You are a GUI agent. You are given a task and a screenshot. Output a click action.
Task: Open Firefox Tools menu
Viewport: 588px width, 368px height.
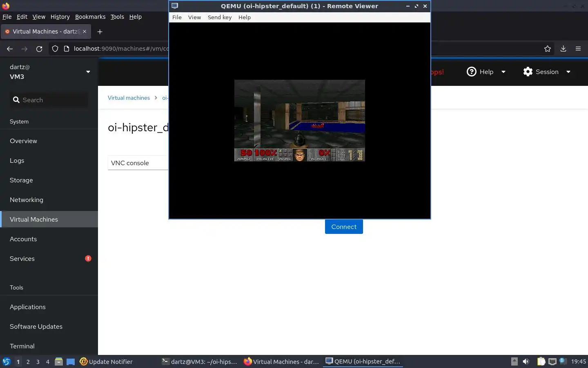117,17
